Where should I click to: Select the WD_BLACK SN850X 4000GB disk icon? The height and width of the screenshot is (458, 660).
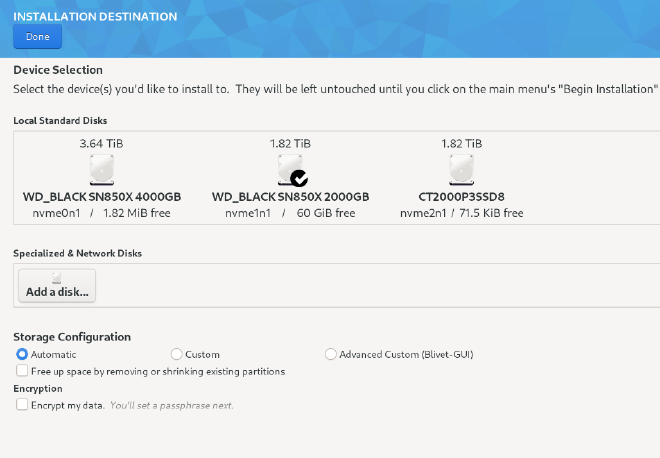tap(102, 170)
